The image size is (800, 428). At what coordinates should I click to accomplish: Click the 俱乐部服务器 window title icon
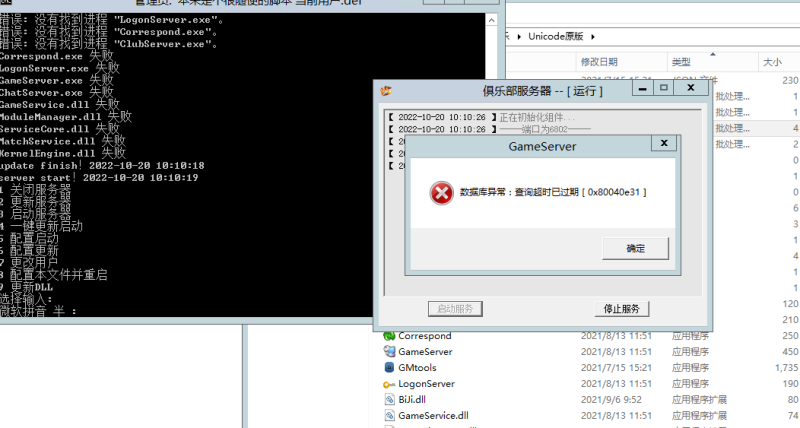[x=386, y=91]
